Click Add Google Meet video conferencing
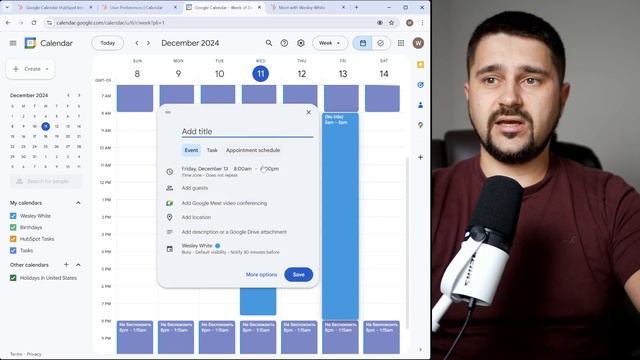Viewport: 640px width, 360px height. pyautogui.click(x=224, y=203)
